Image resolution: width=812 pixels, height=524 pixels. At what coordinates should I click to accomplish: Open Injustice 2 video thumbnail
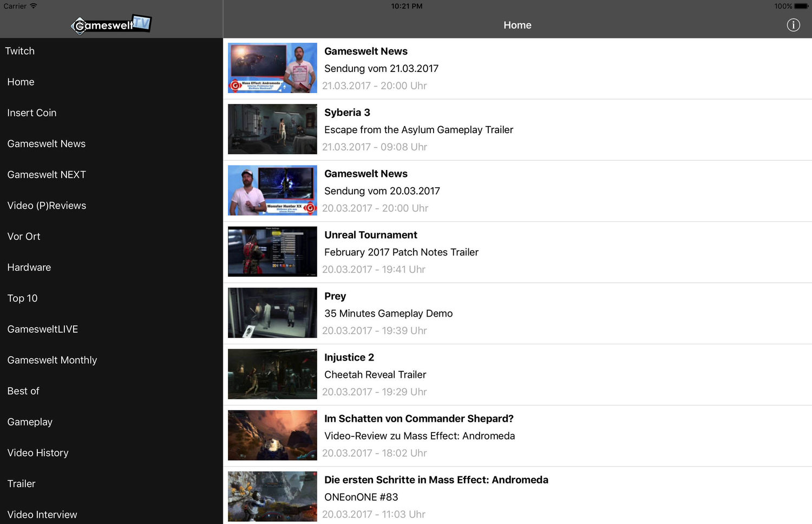click(272, 374)
